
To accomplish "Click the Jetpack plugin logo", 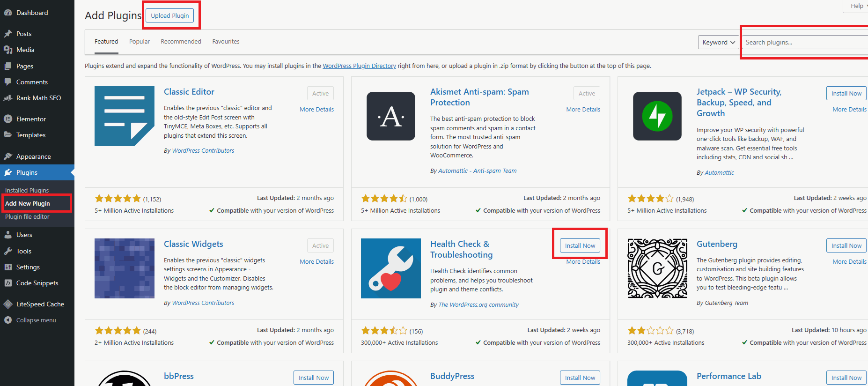I will [x=657, y=116].
